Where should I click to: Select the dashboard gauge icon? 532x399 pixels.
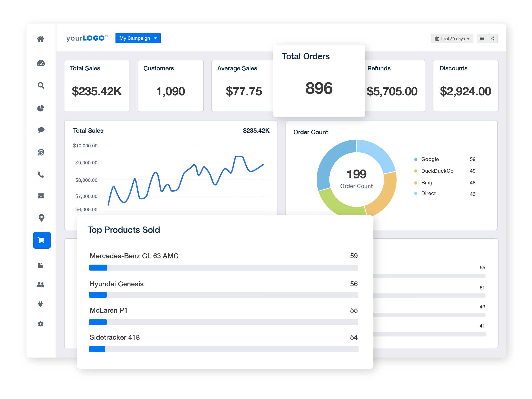click(x=41, y=63)
